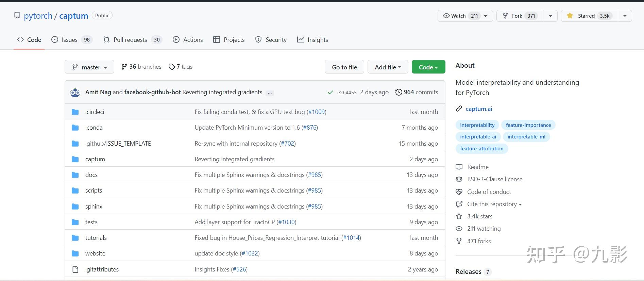Expand the Cite this repository menu
The height and width of the screenshot is (281, 644).
(494, 204)
